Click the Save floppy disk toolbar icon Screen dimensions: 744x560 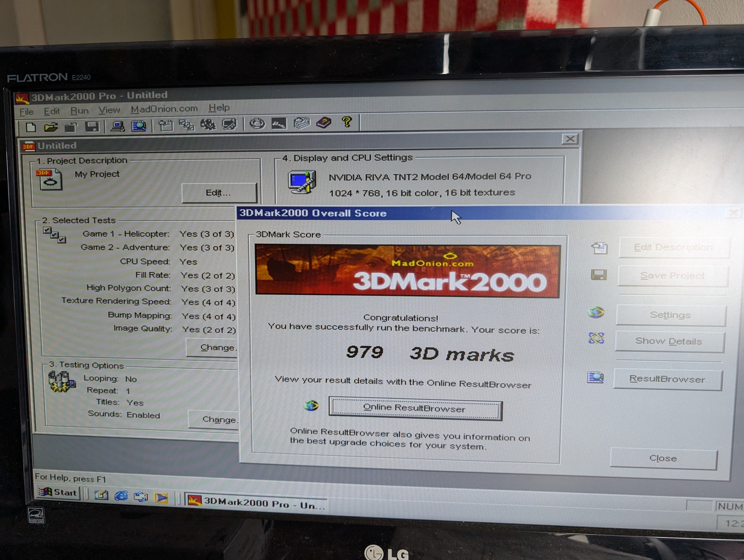(92, 127)
